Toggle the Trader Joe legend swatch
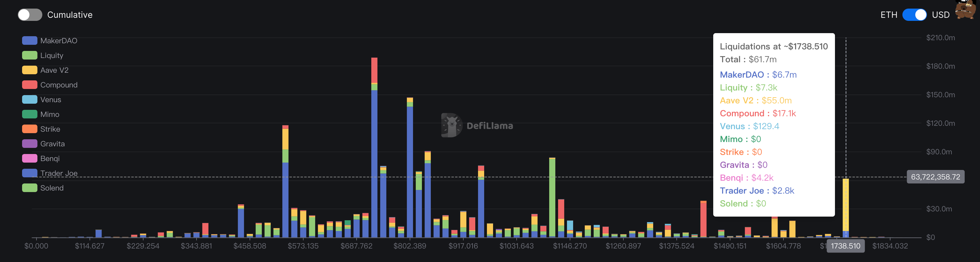Image resolution: width=980 pixels, height=262 pixels. 30,173
